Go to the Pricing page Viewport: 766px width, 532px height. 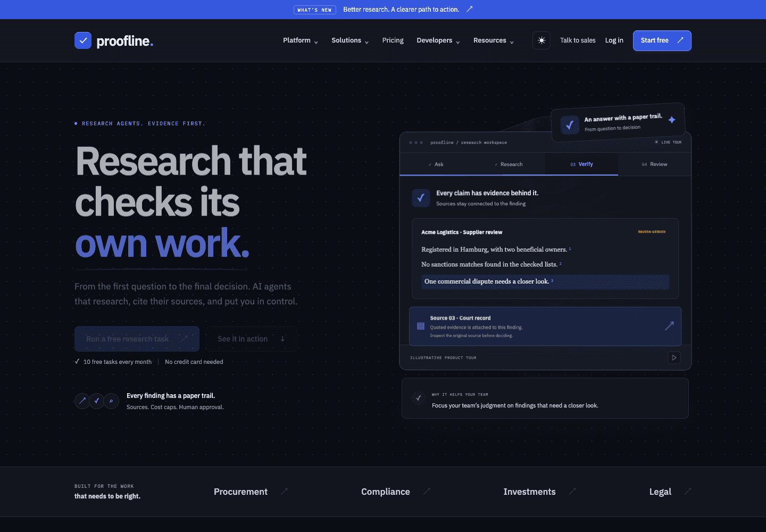[393, 40]
